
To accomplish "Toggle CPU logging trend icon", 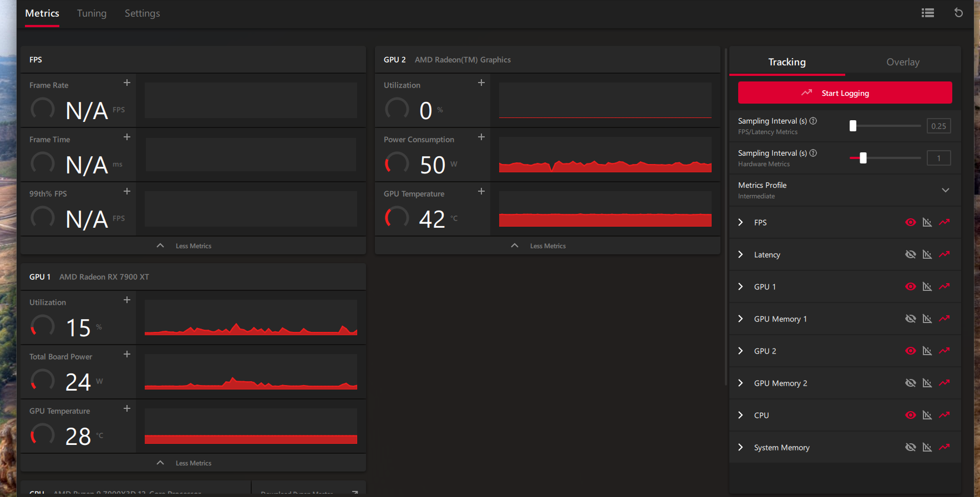I will click(945, 415).
